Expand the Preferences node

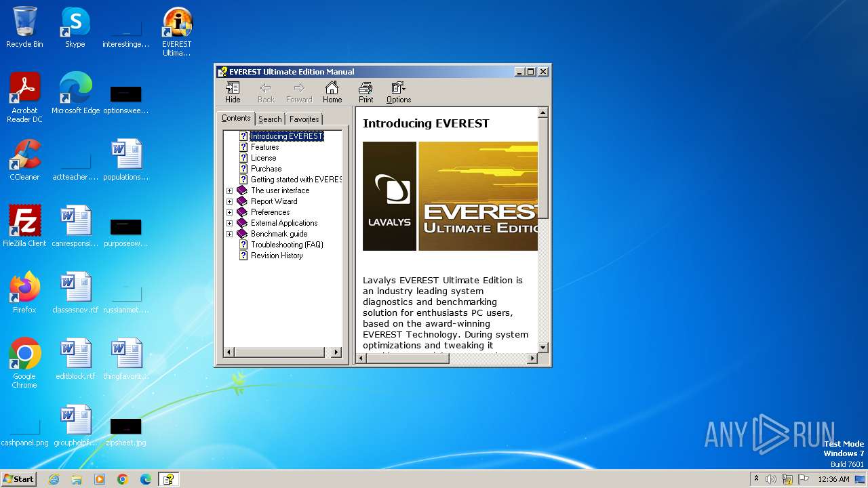point(229,212)
